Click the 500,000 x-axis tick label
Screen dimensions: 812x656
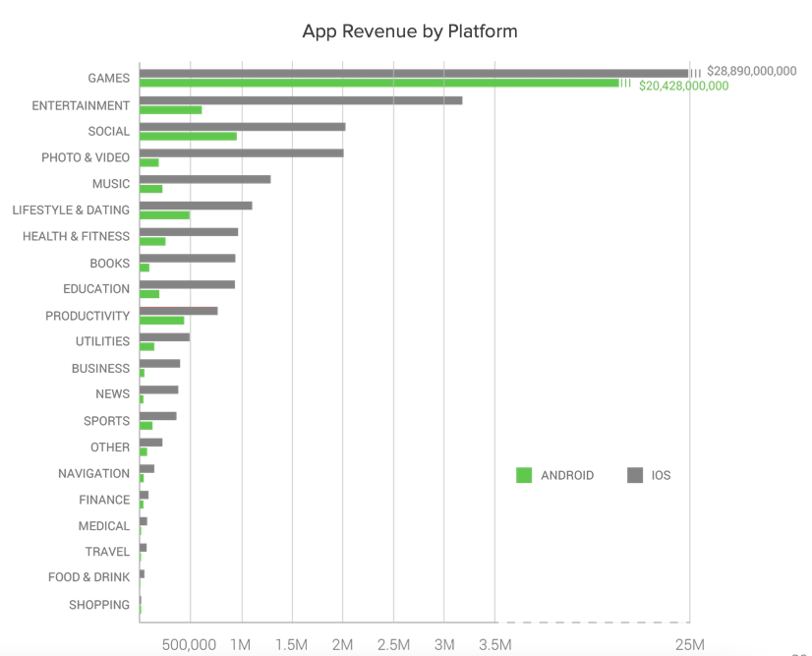click(188, 644)
